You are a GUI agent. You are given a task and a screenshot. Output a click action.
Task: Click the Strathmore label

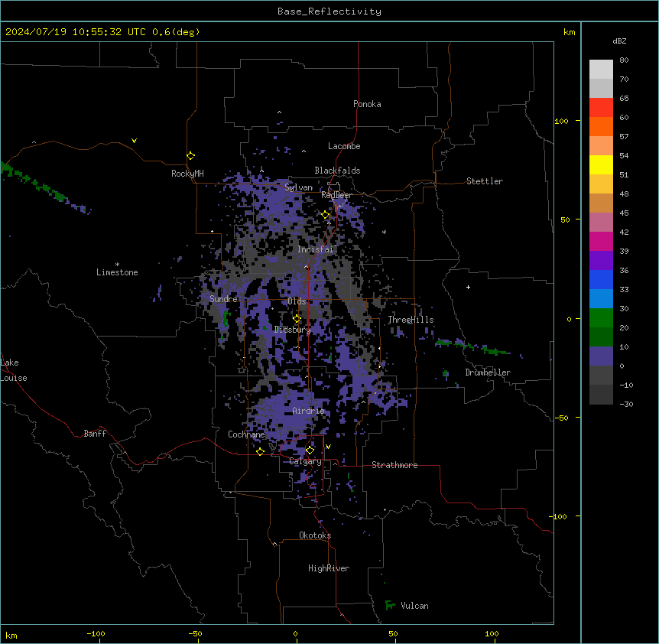tap(394, 465)
